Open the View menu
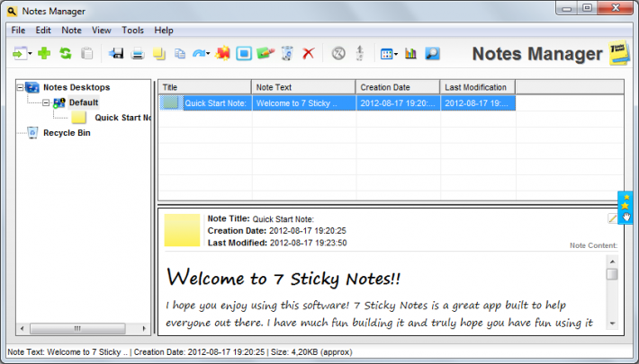Image resolution: width=639 pixels, height=364 pixels. point(102,31)
